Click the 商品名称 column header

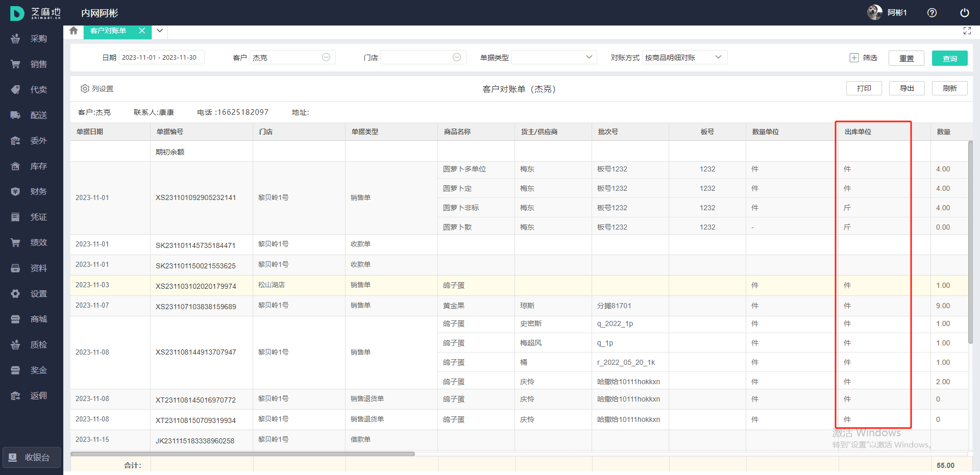coord(476,132)
